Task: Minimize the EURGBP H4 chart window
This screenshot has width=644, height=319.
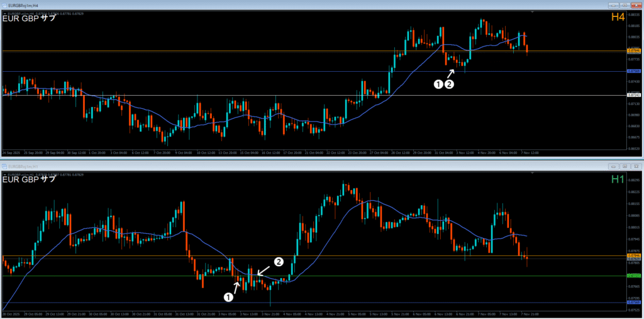Action: [x=614, y=6]
